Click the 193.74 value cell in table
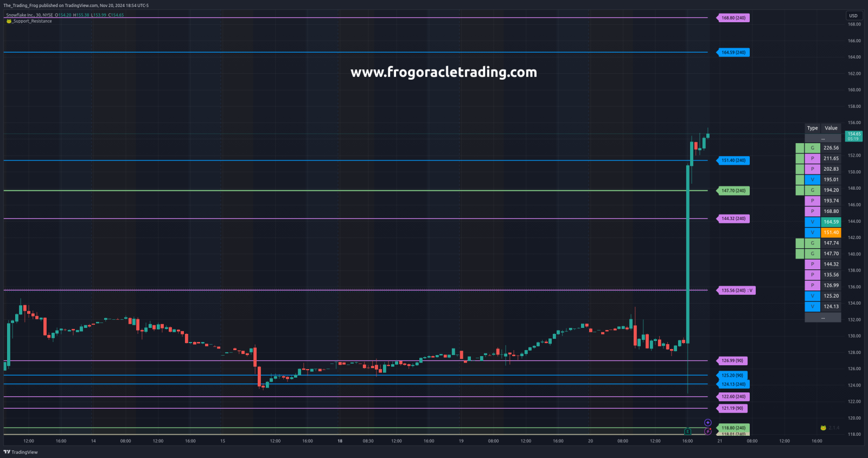 coord(831,201)
